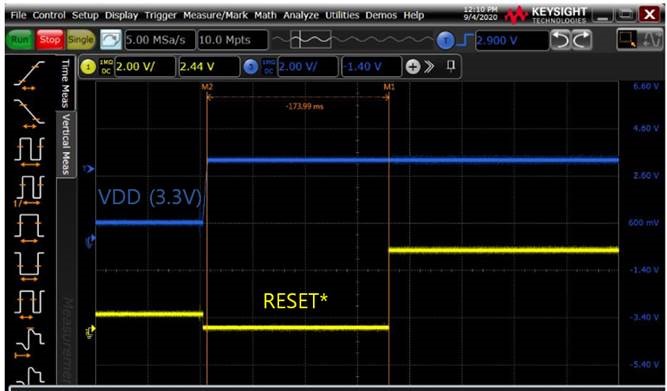Click the blue trigger source T icon
This screenshot has width=667, height=391.
[x=445, y=41]
